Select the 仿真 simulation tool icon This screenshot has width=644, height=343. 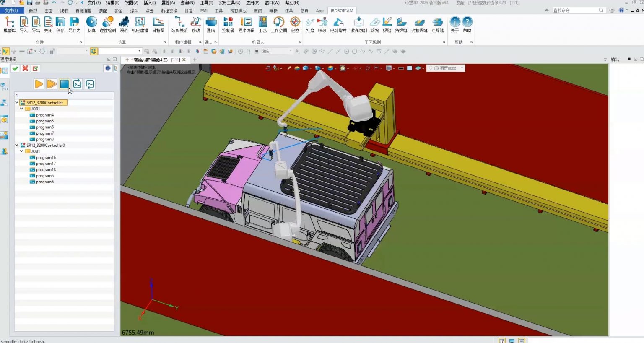pyautogui.click(x=91, y=24)
